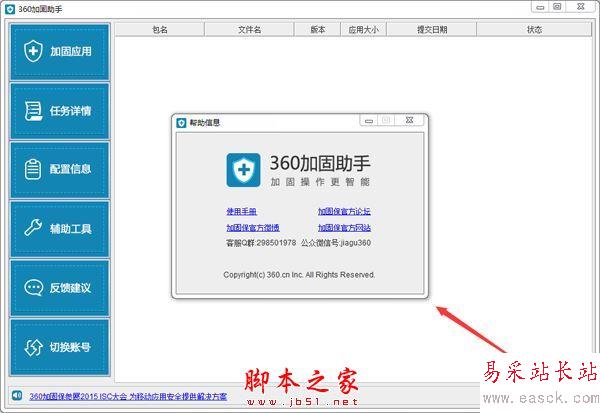
Task: Click the 公众微信号:jiagu360 text
Action: click(336, 243)
